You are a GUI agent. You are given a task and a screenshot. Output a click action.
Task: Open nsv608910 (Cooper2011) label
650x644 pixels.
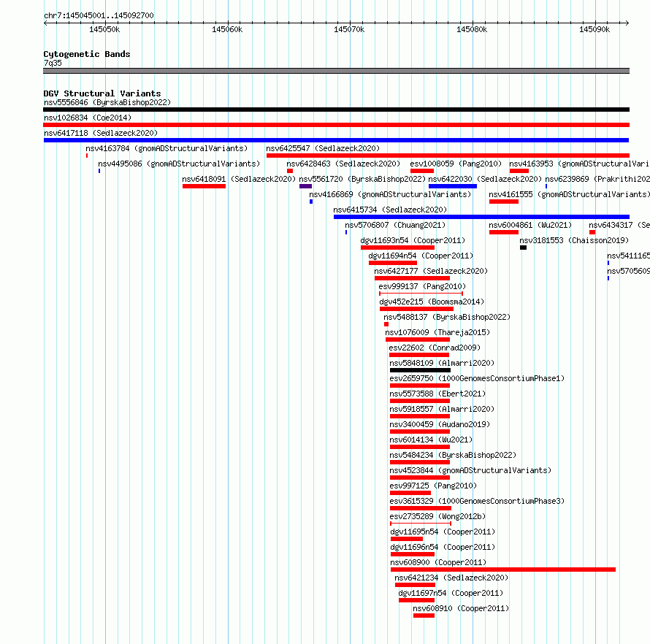[461, 608]
